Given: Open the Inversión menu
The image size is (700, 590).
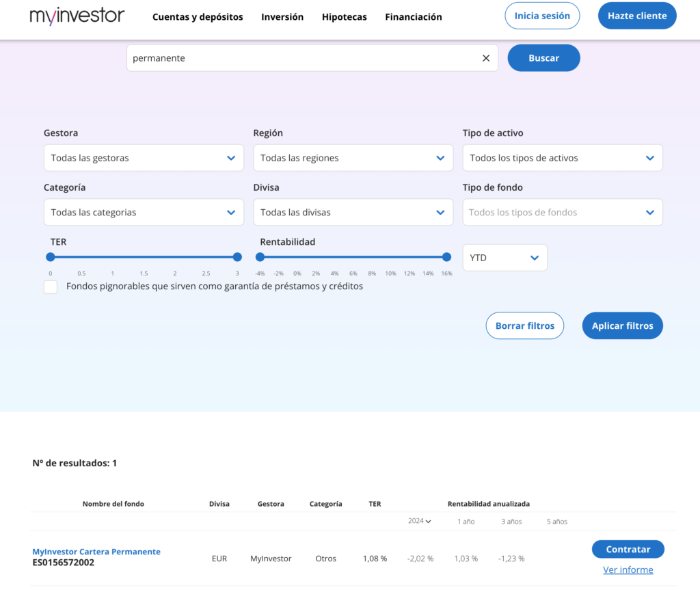Looking at the screenshot, I should pyautogui.click(x=282, y=17).
